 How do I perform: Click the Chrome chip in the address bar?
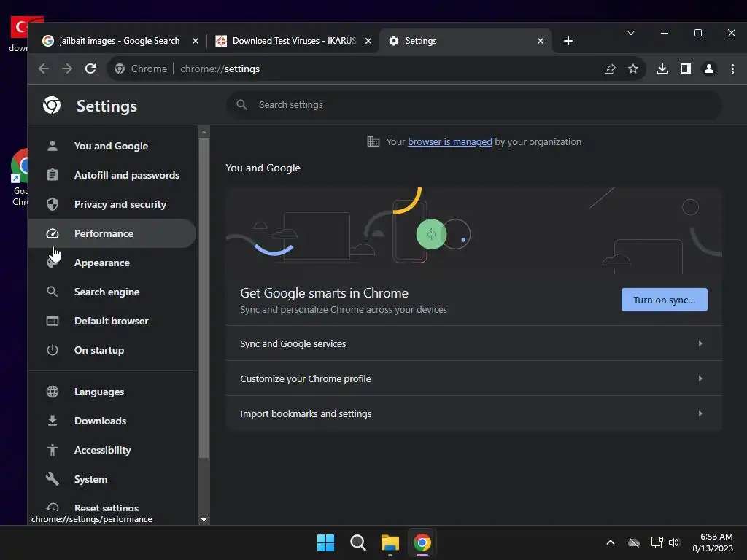tap(141, 69)
